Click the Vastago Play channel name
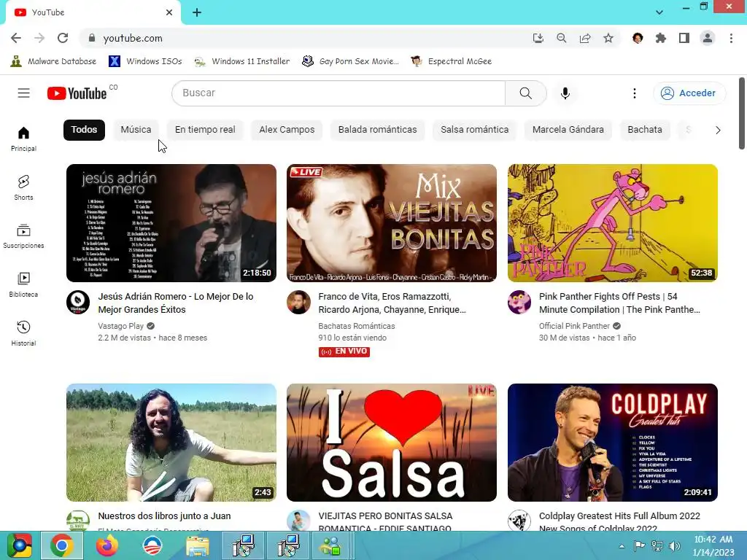Screen dimensions: 747x560 click(x=120, y=326)
